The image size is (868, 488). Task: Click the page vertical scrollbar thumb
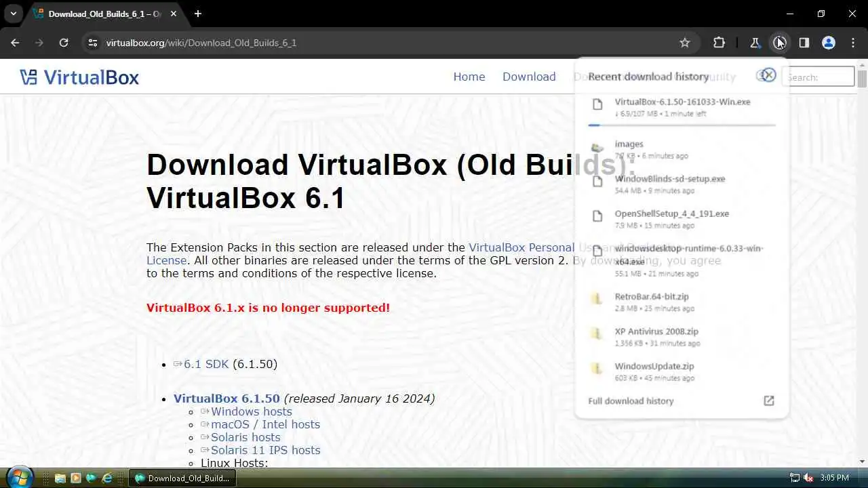tap(862, 79)
